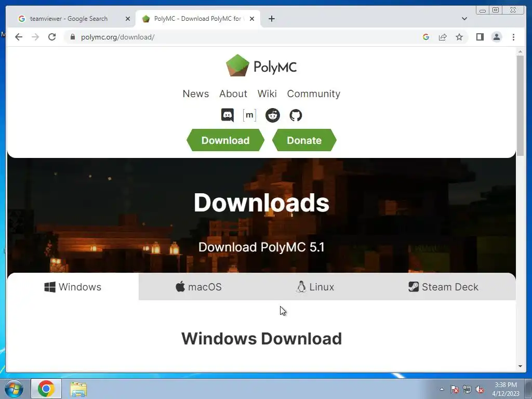Image resolution: width=532 pixels, height=399 pixels.
Task: Open the GitHub icon link
Action: point(296,115)
